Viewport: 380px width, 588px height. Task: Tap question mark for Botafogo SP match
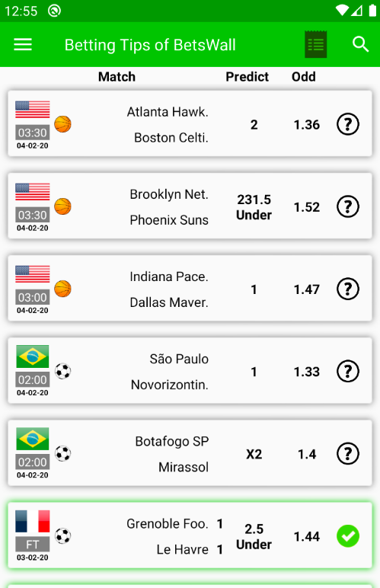tap(348, 454)
